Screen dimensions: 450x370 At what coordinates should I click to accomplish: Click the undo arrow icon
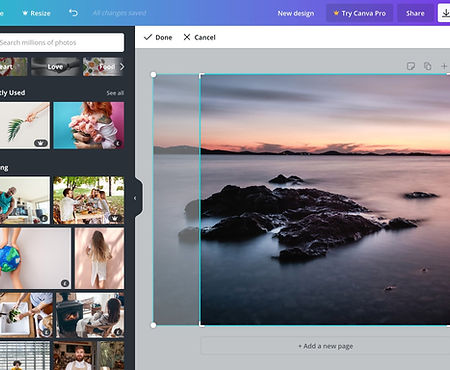pyautogui.click(x=73, y=13)
